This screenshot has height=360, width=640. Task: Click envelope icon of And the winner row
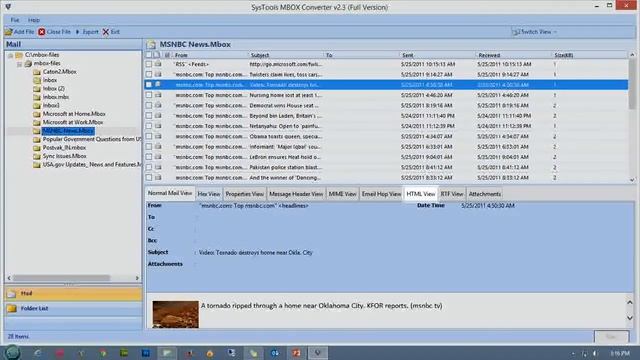tap(158, 178)
